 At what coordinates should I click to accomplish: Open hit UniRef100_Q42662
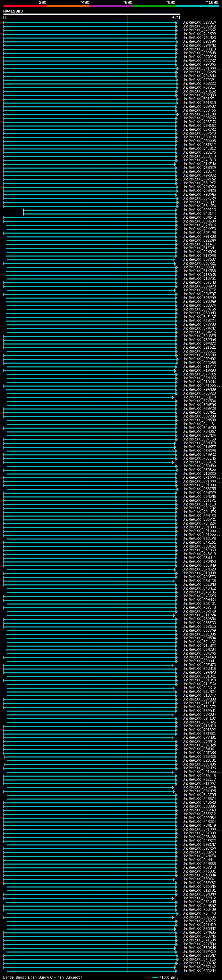[x=199, y=30]
